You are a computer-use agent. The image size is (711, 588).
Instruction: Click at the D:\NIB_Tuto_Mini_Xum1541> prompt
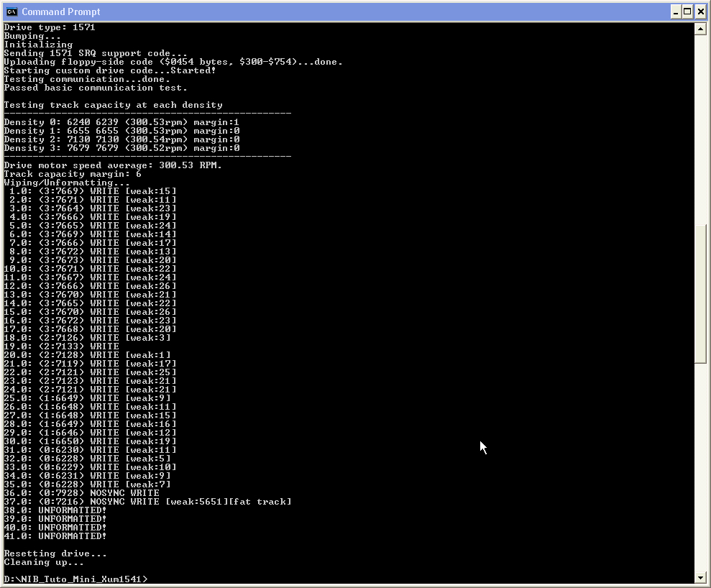75,579
